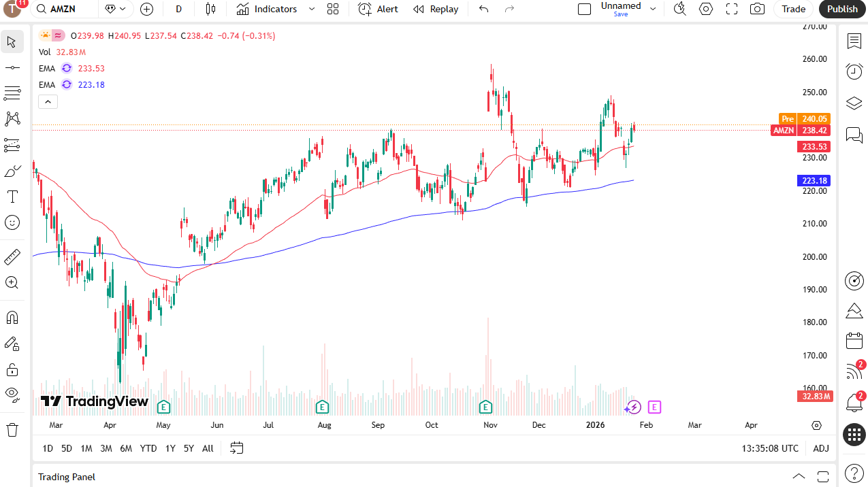The height and width of the screenshot is (487, 868).
Task: Open price scale settings gear
Action: pyautogui.click(x=817, y=425)
